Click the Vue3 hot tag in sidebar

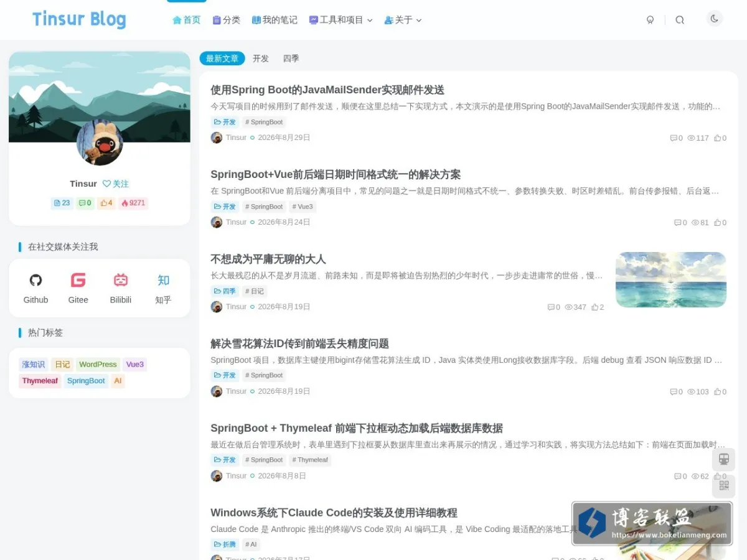click(134, 365)
